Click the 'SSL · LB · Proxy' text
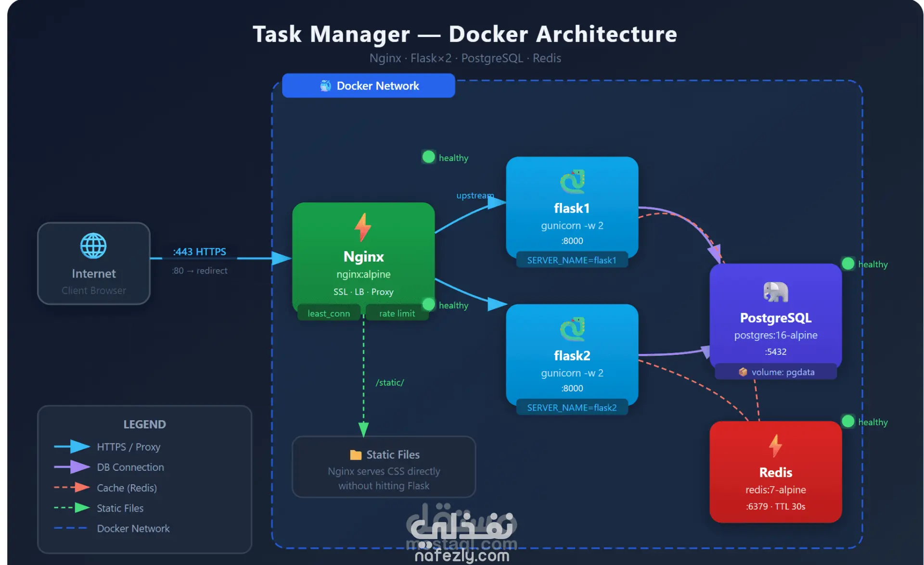924x565 pixels. [x=363, y=292]
